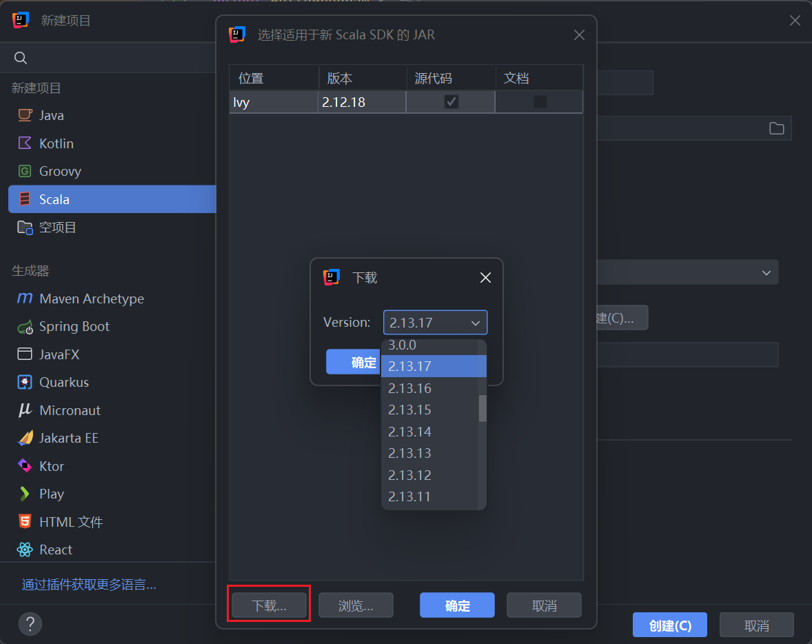Pick the React generator icon
Viewport: 812px width, 644px height.
coord(25,550)
